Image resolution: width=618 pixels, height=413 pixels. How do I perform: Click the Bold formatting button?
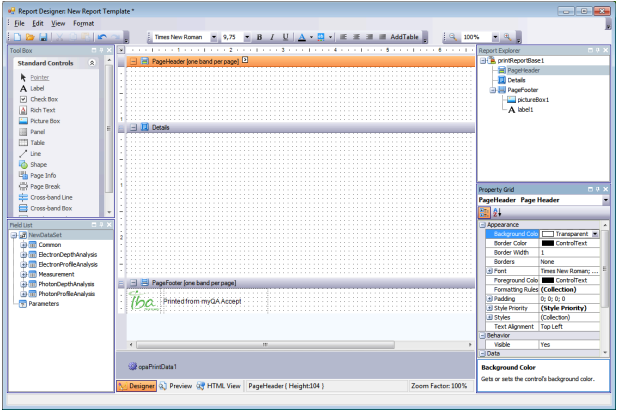pos(258,37)
